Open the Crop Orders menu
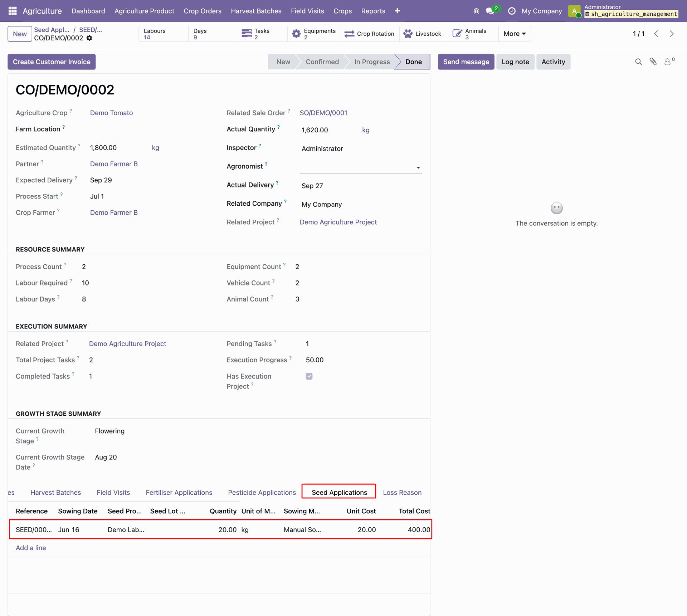 [203, 11]
